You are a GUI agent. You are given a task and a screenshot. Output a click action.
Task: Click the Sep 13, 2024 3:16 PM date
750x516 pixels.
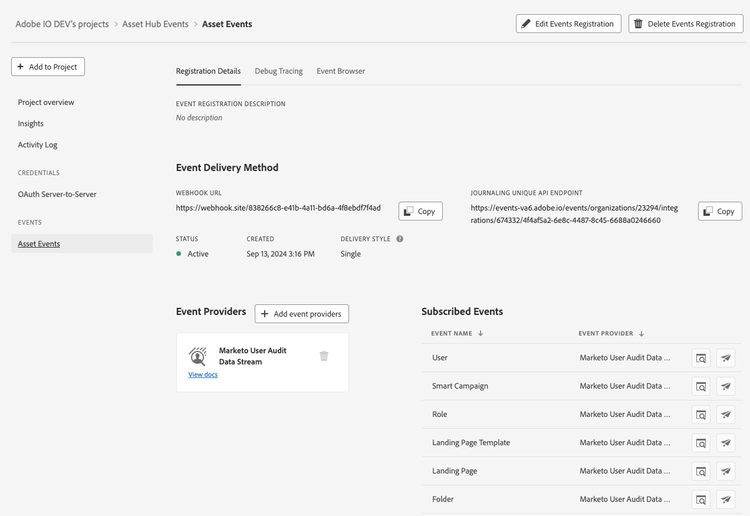(x=280, y=254)
